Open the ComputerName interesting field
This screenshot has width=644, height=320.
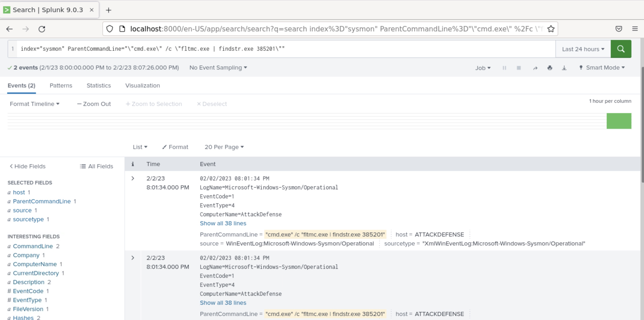click(35, 264)
